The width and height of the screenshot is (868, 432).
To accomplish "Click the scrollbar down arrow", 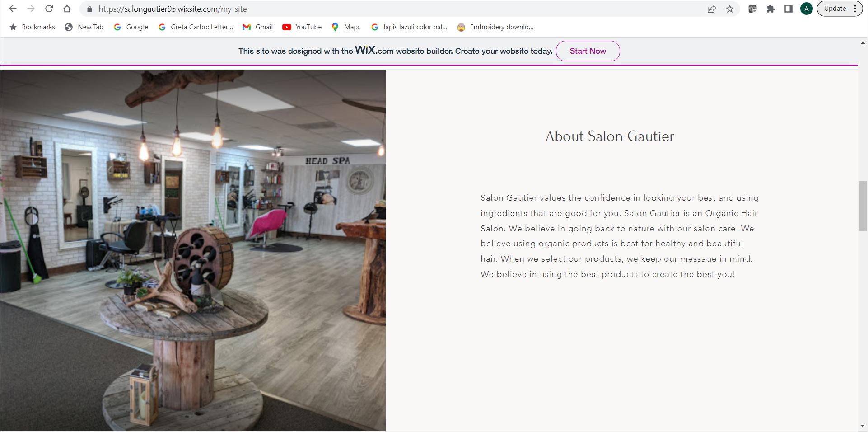I will [863, 426].
